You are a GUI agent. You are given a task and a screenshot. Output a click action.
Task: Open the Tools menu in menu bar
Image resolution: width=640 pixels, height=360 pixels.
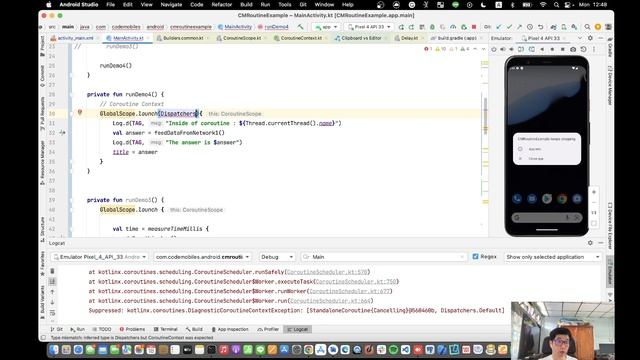coord(285,4)
